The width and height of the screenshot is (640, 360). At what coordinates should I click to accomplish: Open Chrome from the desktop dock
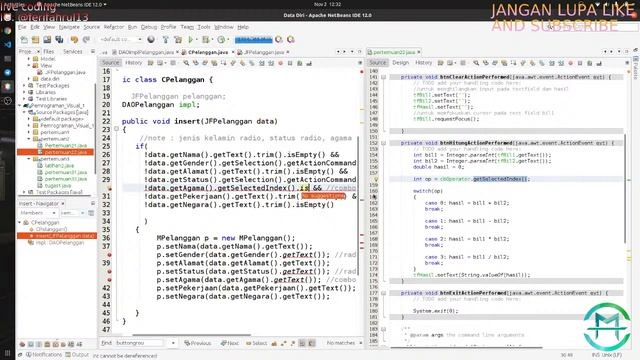pyautogui.click(x=7, y=31)
